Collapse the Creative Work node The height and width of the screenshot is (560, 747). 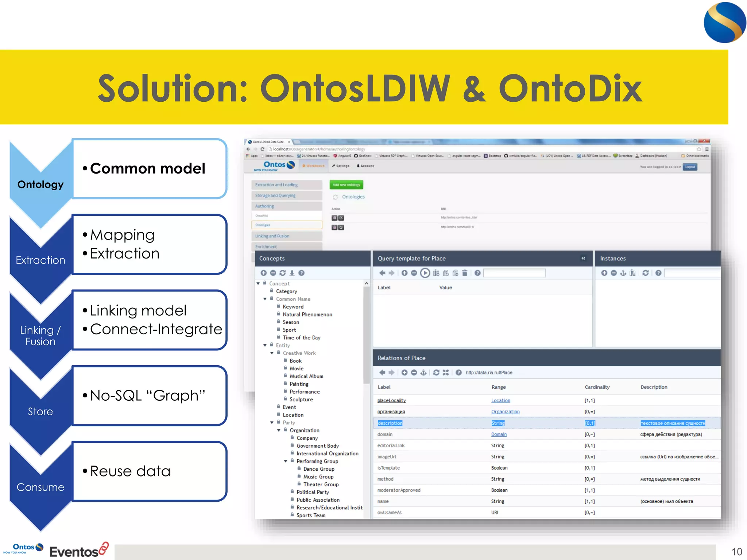272,353
